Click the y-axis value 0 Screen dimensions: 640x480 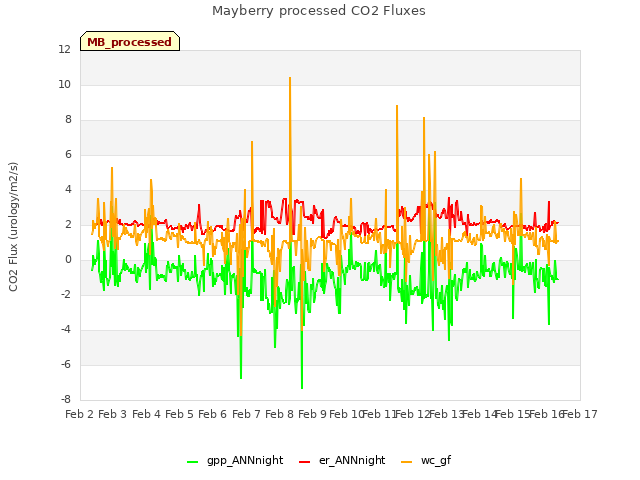pyautogui.click(x=68, y=260)
